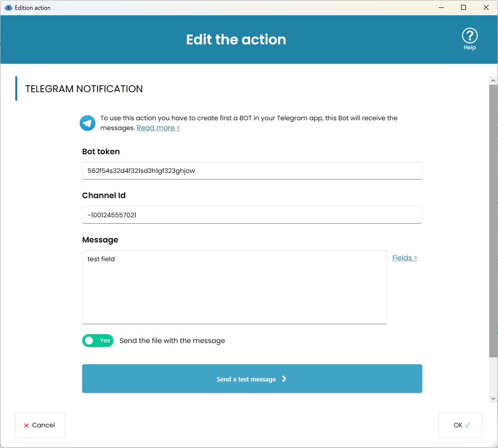Screen dimensions: 498x448
Task: Cancel the action edit
Action: tap(40, 425)
